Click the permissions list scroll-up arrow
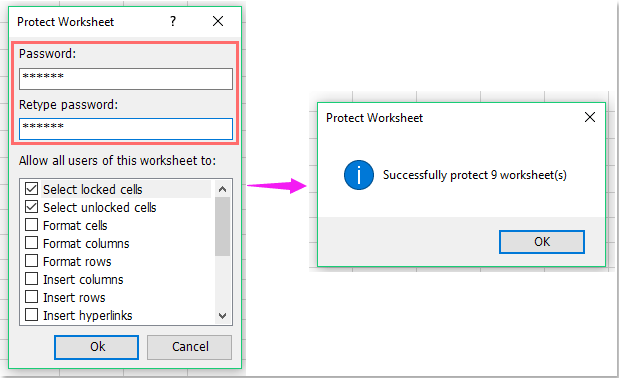Image resolution: width=619 pixels, height=378 pixels. tap(223, 189)
